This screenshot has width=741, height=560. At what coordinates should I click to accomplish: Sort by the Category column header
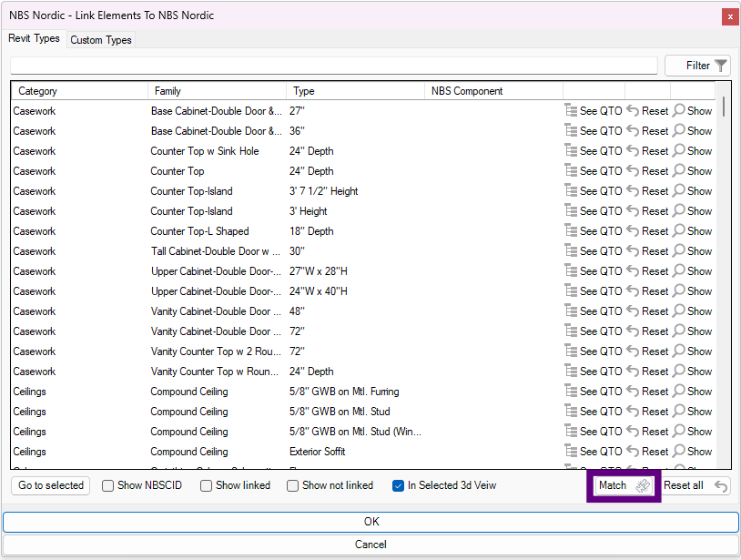[x=79, y=91]
